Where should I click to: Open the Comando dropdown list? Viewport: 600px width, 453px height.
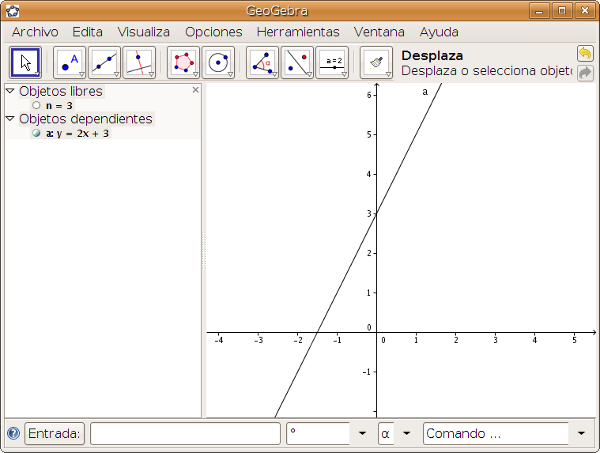[x=582, y=434]
